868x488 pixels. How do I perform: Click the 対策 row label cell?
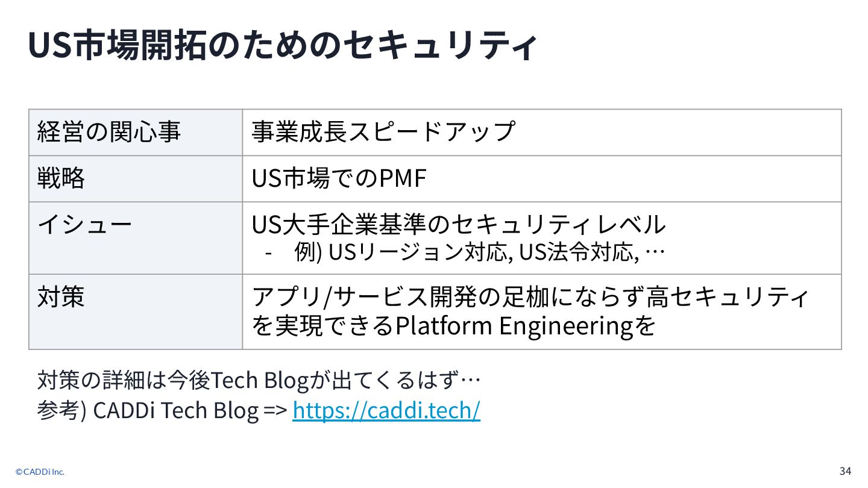pyautogui.click(x=136, y=311)
